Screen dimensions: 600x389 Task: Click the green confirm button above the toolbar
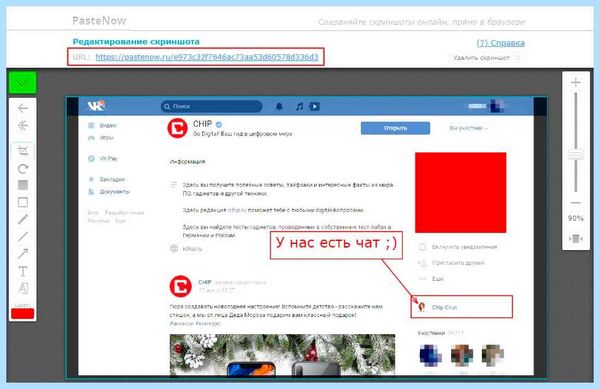click(23, 83)
